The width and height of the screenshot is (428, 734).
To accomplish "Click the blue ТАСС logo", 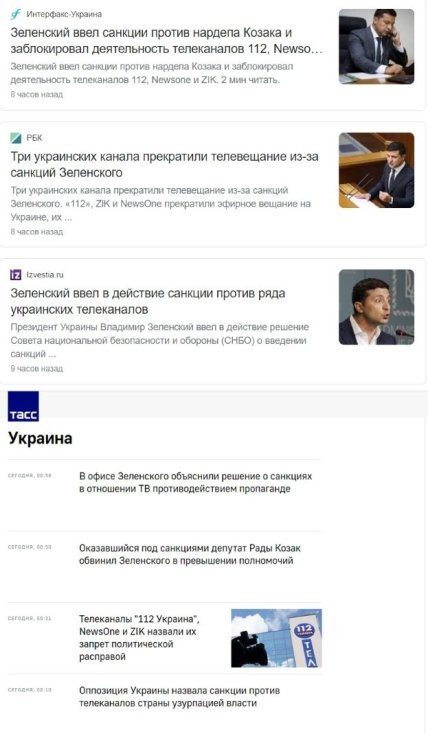I will (23, 406).
